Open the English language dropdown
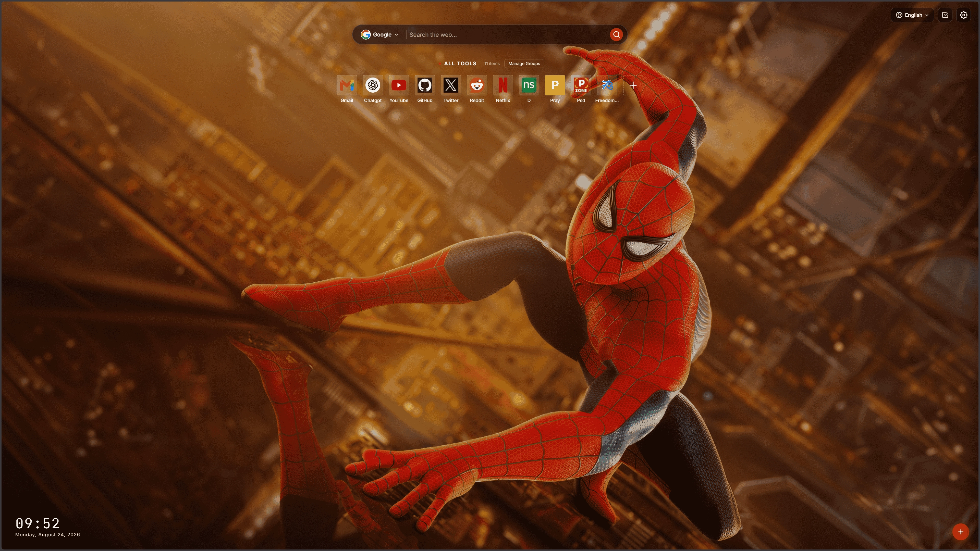The width and height of the screenshot is (980, 551). pyautogui.click(x=912, y=15)
